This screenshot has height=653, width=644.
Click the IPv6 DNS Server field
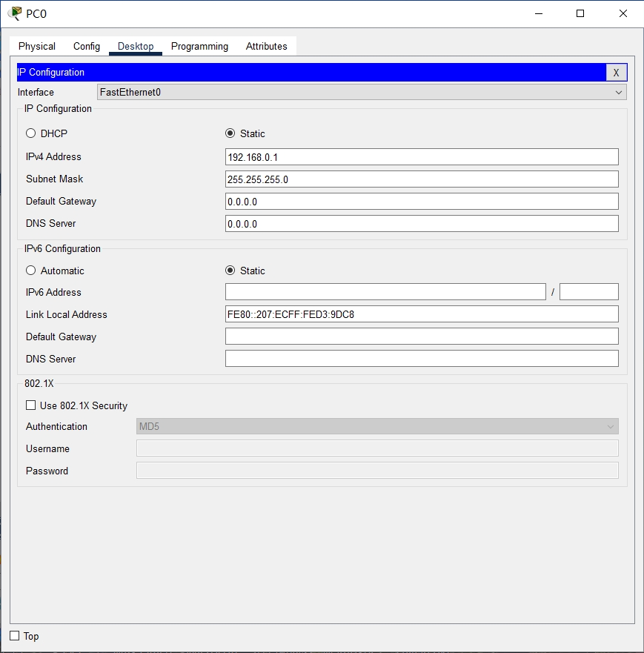pyautogui.click(x=422, y=359)
